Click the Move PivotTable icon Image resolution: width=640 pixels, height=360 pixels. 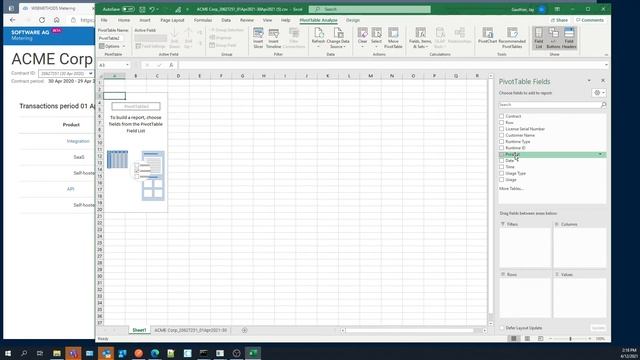393,38
